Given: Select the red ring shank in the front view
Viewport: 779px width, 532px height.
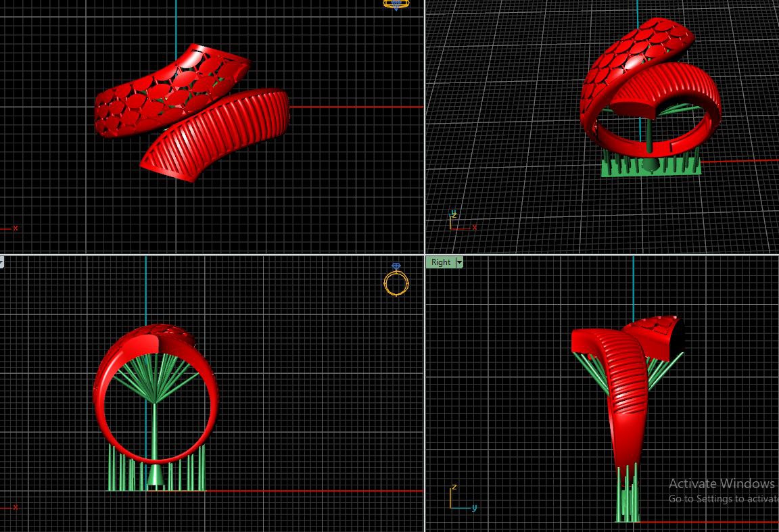Looking at the screenshot, I should click(101, 406).
